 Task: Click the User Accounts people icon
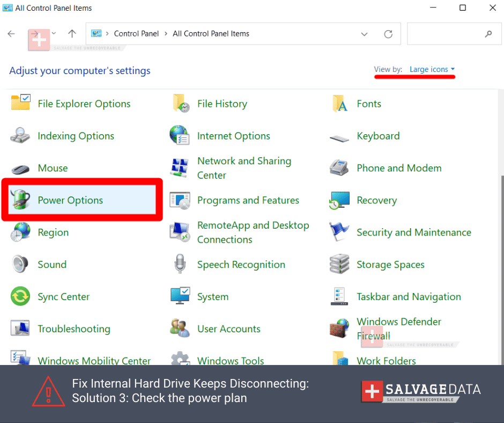(180, 327)
